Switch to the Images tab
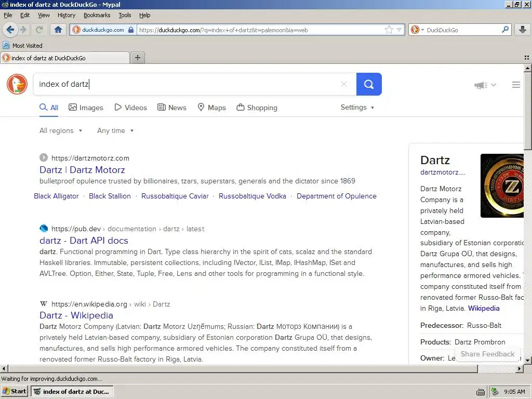Viewport: 532px width, 399px height. click(x=86, y=108)
